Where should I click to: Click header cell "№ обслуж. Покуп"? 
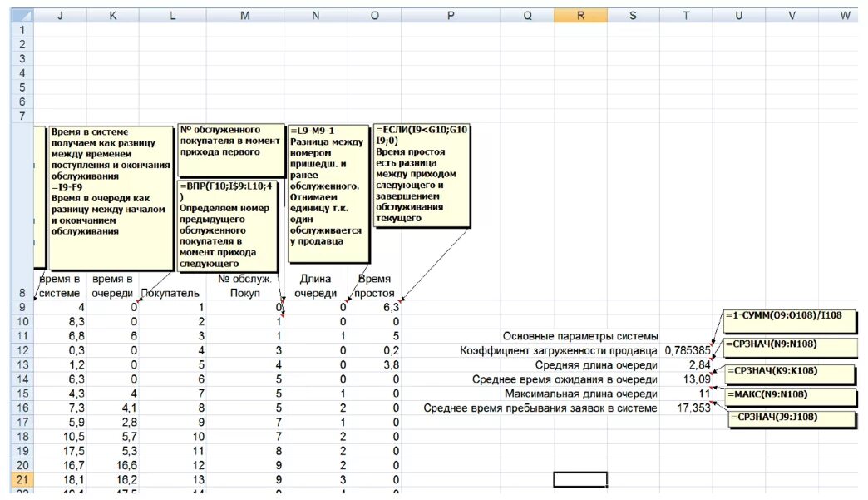244,285
